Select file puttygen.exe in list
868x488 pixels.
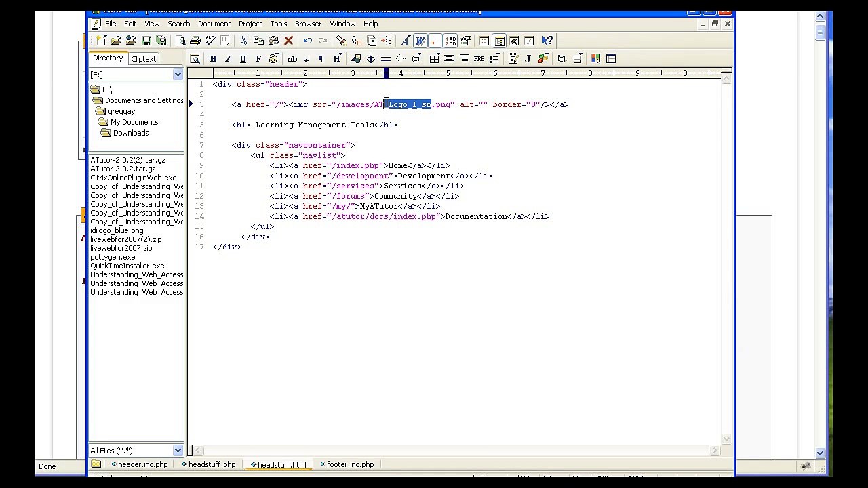(113, 257)
